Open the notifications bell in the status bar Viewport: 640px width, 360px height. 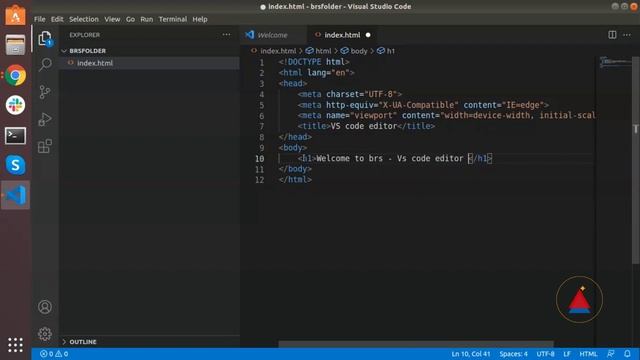coord(627,354)
